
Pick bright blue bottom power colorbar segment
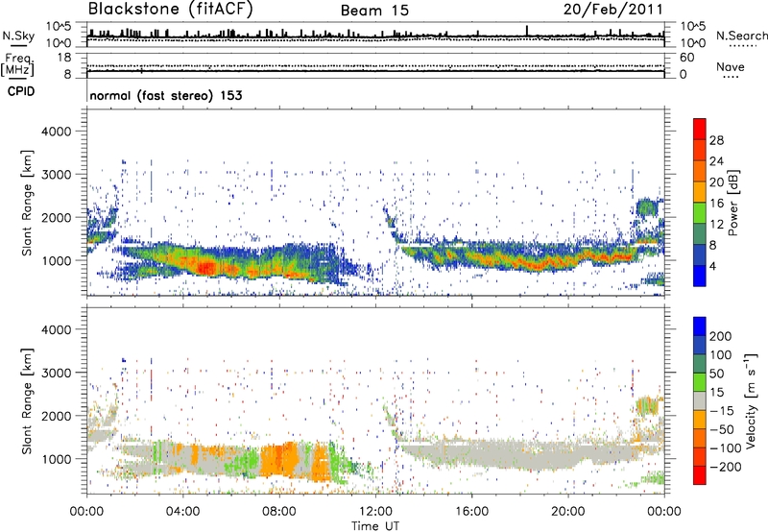pos(700,276)
